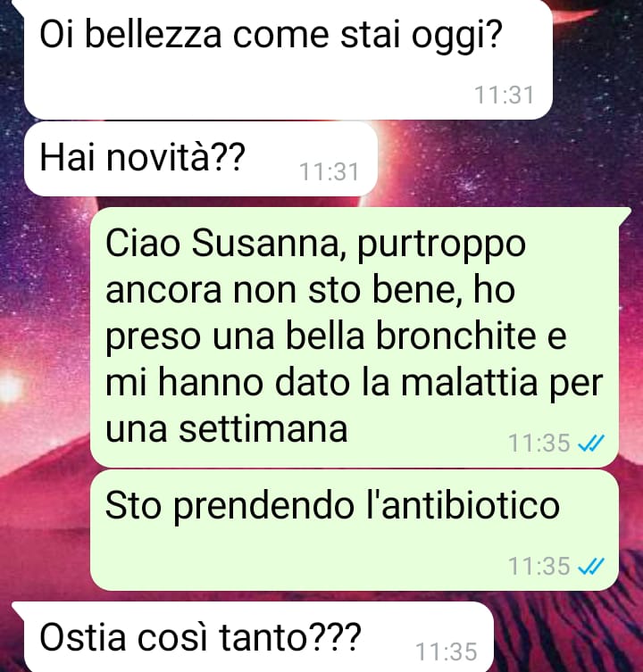Click the word 'malattia' in the green bubble
643x672 pixels.
coord(469,382)
